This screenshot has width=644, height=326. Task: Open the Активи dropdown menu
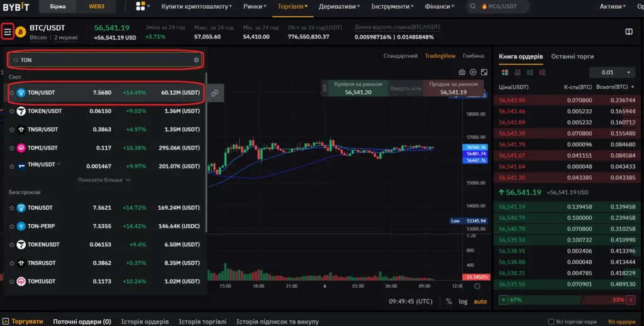click(613, 6)
